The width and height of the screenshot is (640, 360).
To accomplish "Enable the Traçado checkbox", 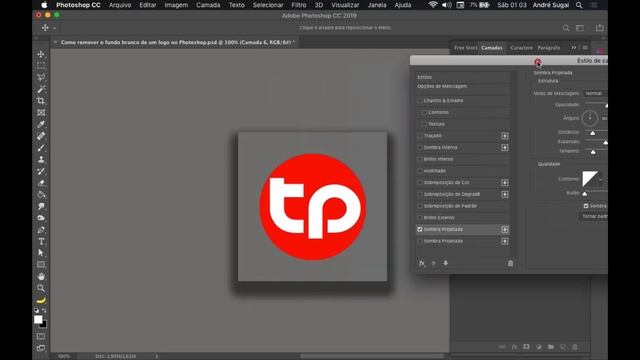I will 420,136.
